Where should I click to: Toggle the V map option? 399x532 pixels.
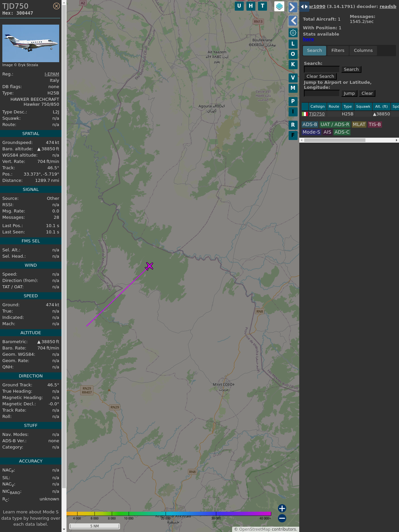[293, 78]
